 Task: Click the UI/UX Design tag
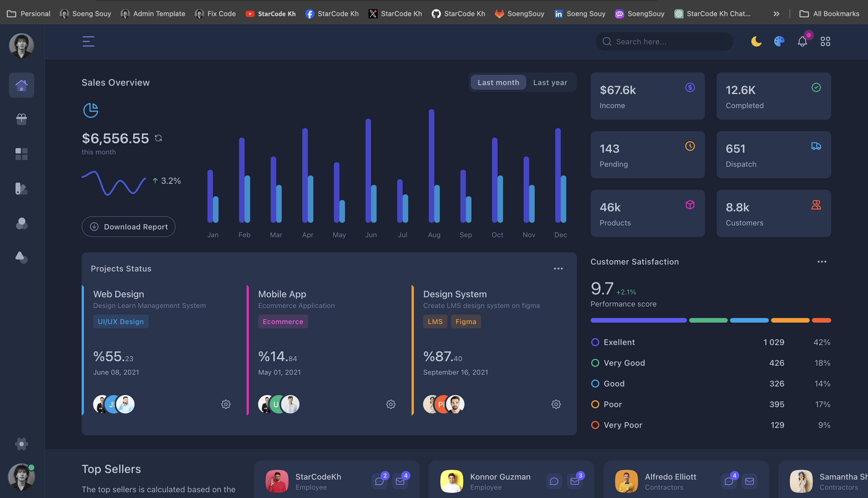pyautogui.click(x=121, y=321)
